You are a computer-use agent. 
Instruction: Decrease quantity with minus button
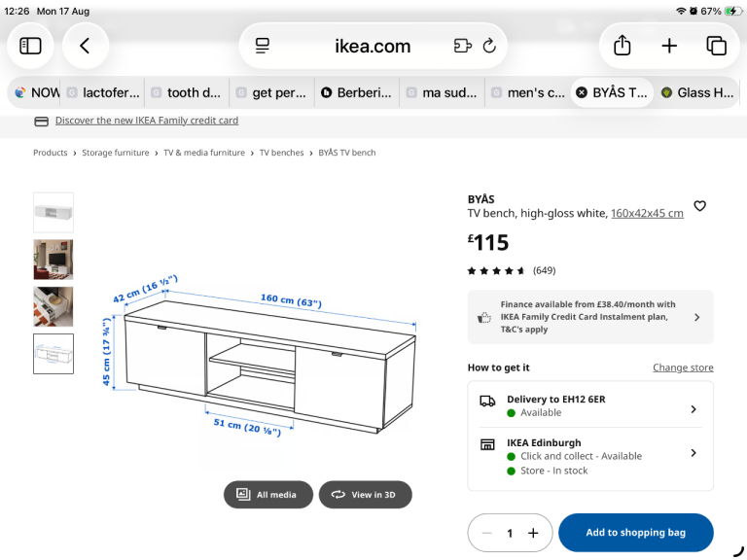click(486, 533)
